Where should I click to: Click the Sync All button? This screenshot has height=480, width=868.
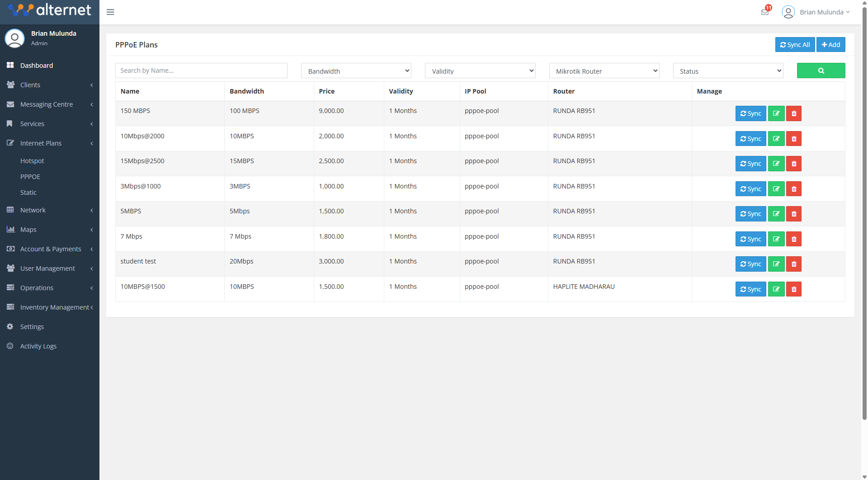pyautogui.click(x=795, y=44)
